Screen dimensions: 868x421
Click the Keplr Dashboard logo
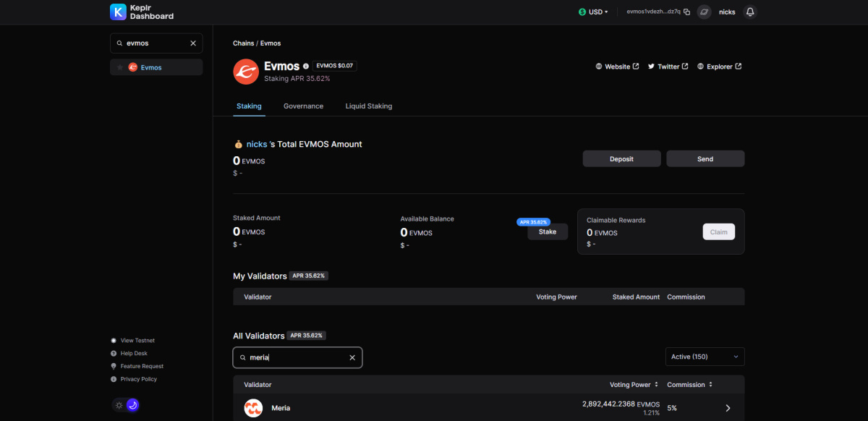click(142, 12)
